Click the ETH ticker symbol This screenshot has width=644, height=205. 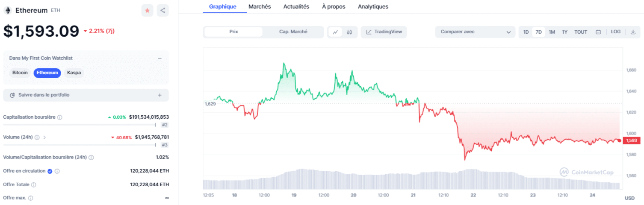tap(56, 10)
